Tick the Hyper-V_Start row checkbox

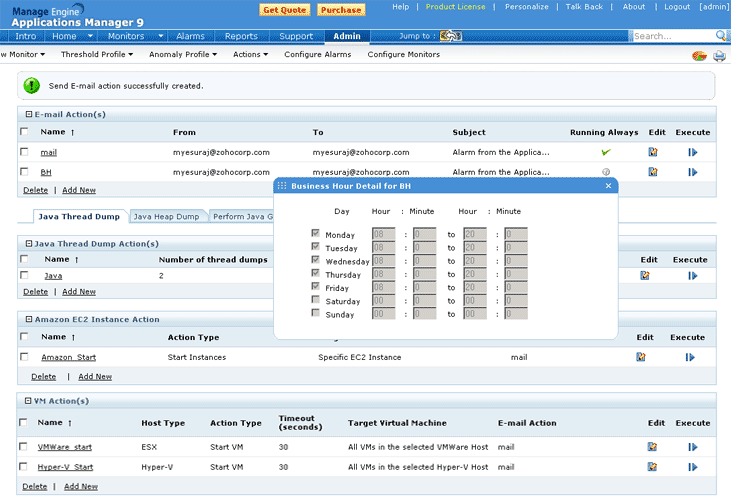click(x=24, y=467)
